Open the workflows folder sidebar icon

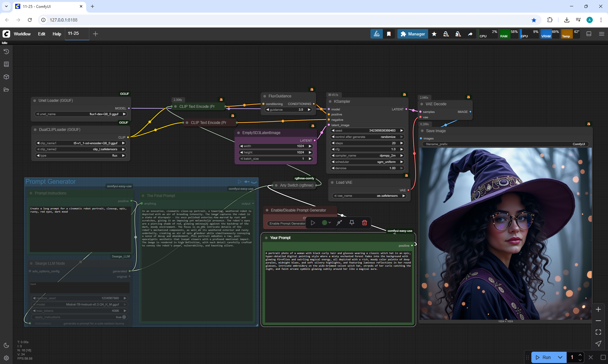tap(6, 89)
